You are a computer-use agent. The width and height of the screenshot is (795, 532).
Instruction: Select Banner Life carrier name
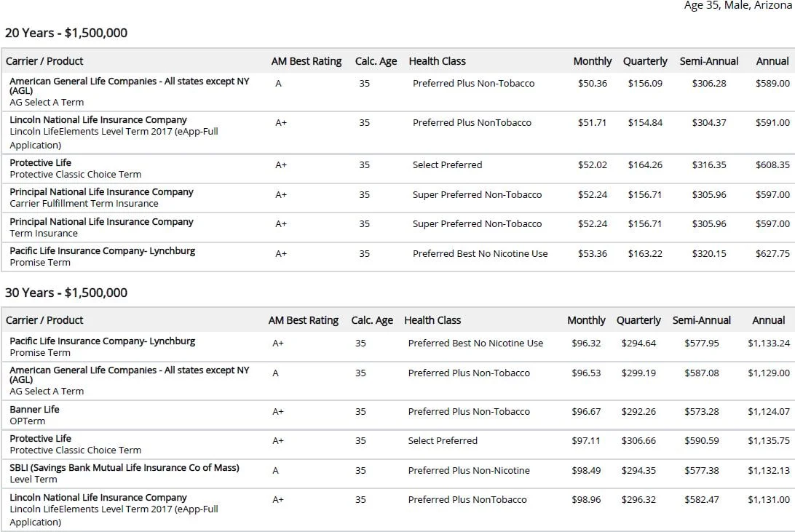tap(34, 410)
